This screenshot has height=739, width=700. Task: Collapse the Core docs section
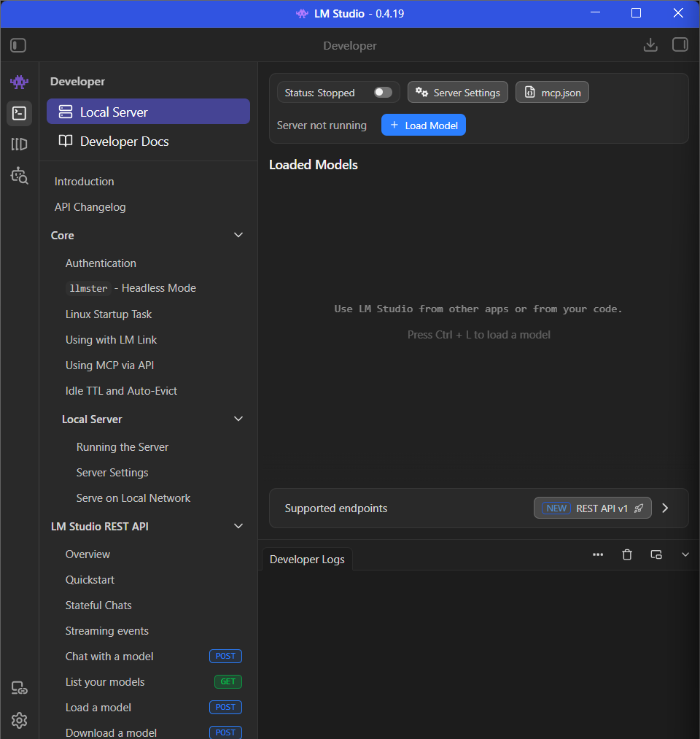238,235
